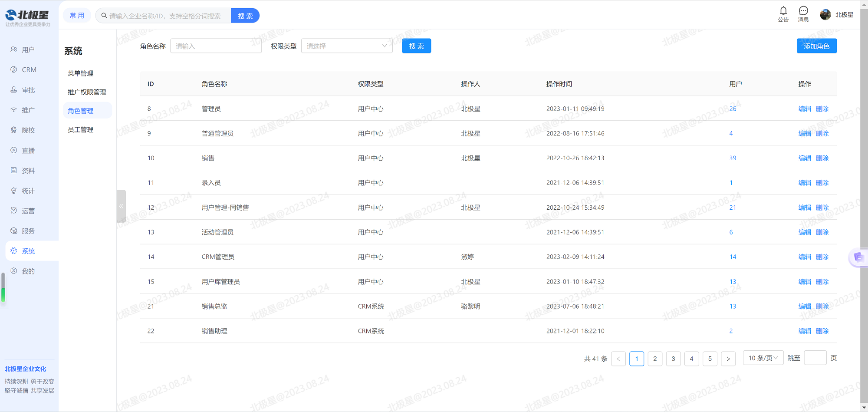Click the 北极星 user avatar
This screenshot has width=868, height=412.
(x=825, y=15)
